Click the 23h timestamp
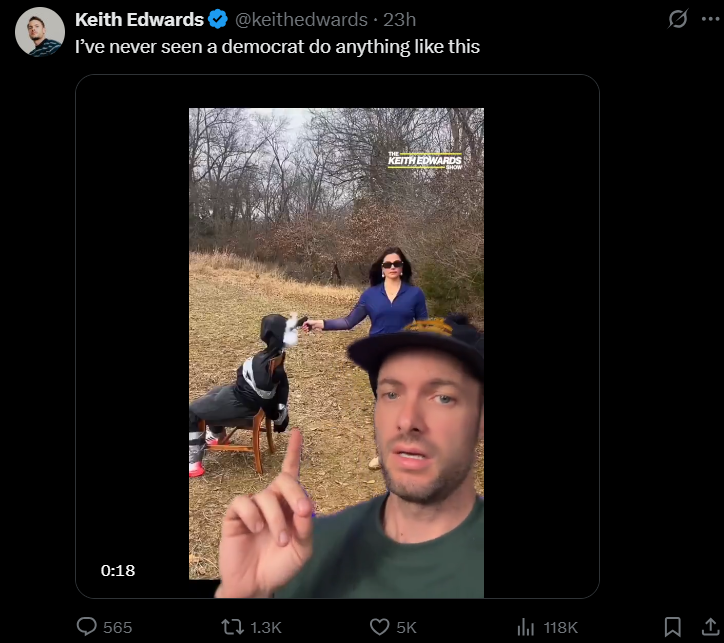724x643 pixels. tap(399, 19)
